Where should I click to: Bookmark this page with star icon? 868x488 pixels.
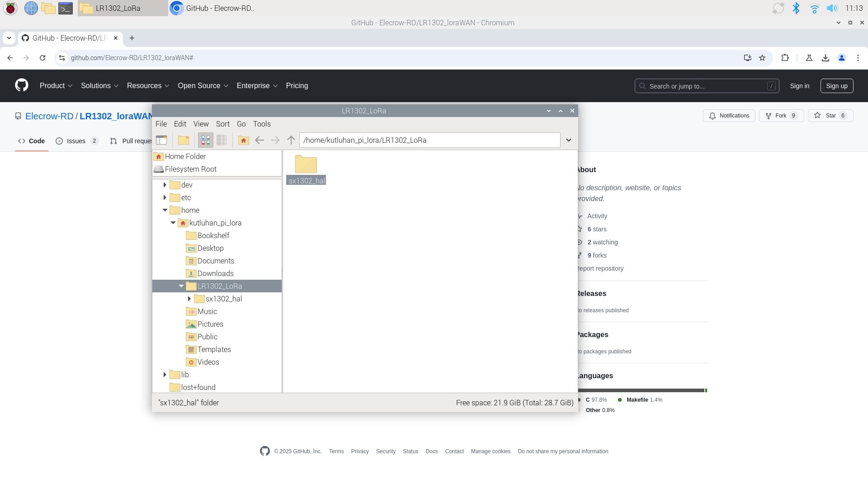pyautogui.click(x=762, y=58)
